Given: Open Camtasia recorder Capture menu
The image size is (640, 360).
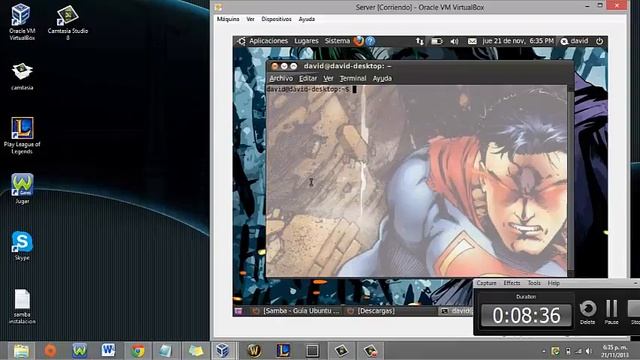Looking at the screenshot, I should pos(486,283).
